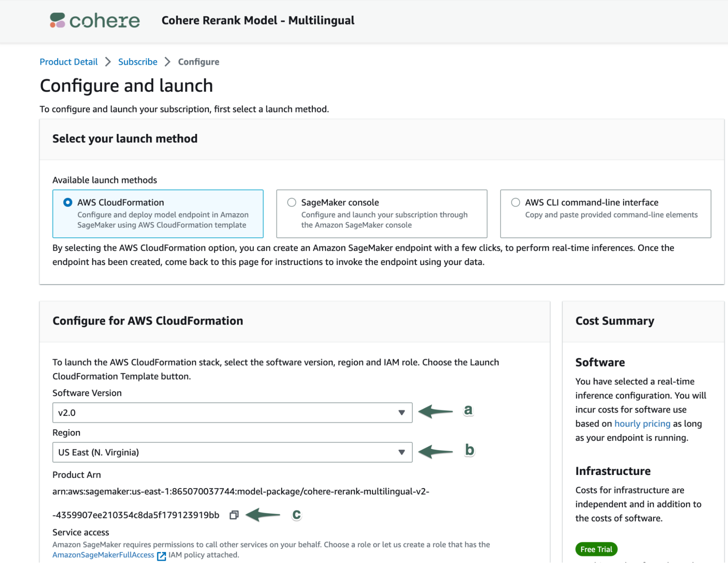Click external link icon beside AmazonSageMakerFullAccess
728x563 pixels.
[161, 556]
